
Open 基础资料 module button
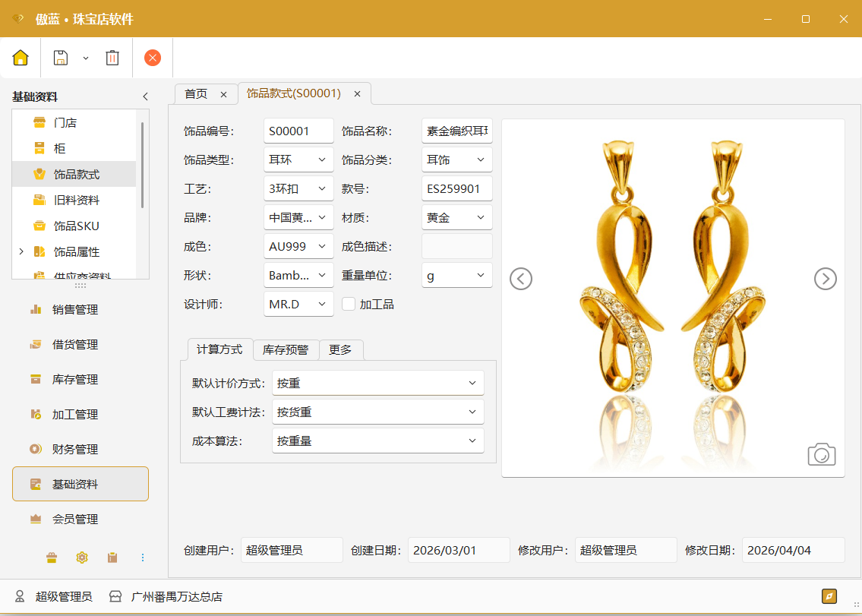coord(81,484)
